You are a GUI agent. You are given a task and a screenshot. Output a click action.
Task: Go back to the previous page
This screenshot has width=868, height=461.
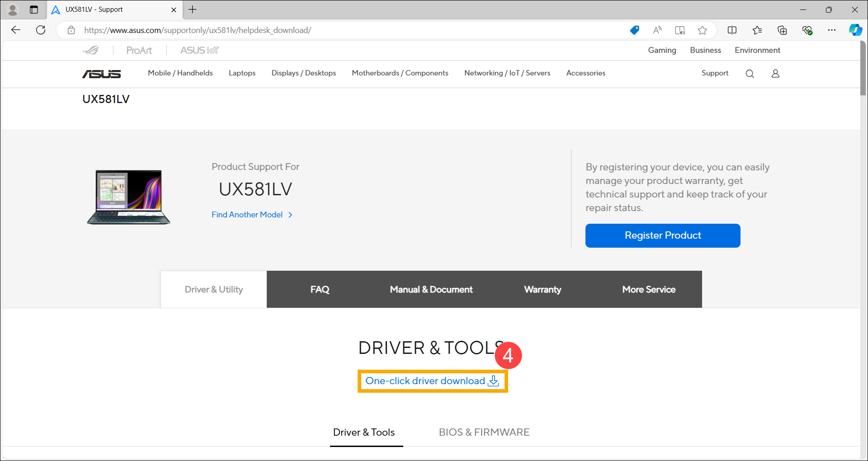click(16, 30)
